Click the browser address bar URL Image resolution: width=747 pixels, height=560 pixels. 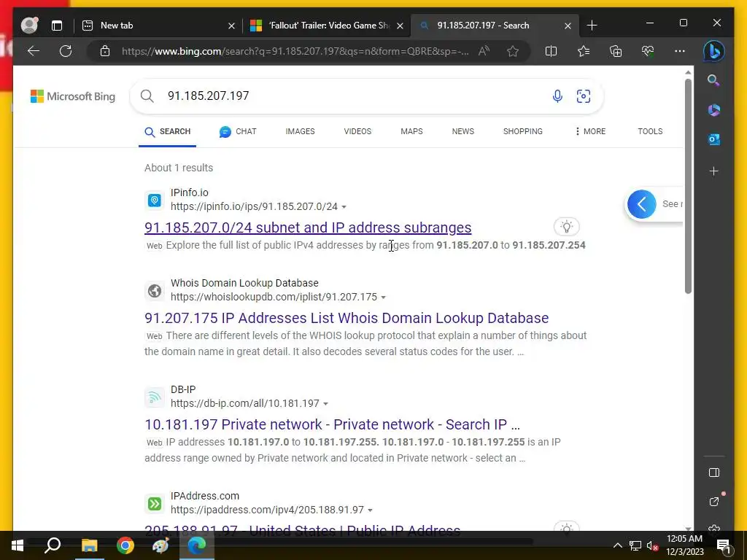click(x=295, y=51)
